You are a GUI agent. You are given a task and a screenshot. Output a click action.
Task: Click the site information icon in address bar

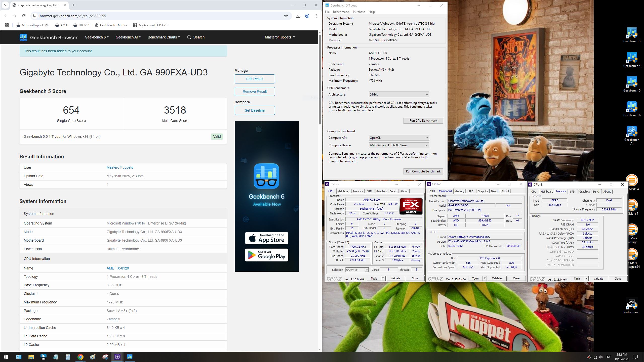point(35,16)
